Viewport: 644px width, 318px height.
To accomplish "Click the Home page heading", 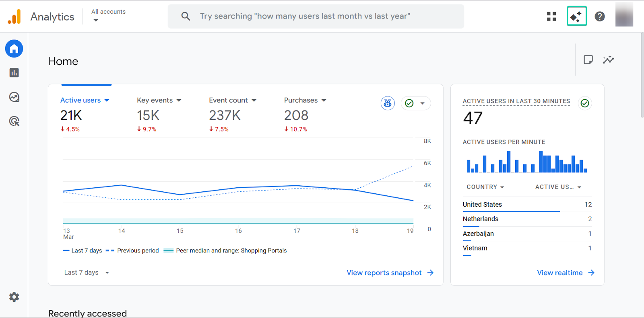I will coord(63,61).
